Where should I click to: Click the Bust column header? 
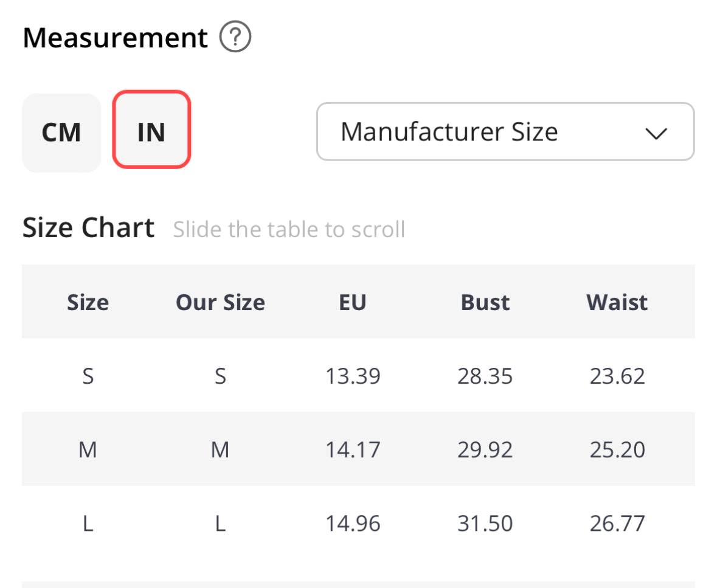tap(485, 302)
